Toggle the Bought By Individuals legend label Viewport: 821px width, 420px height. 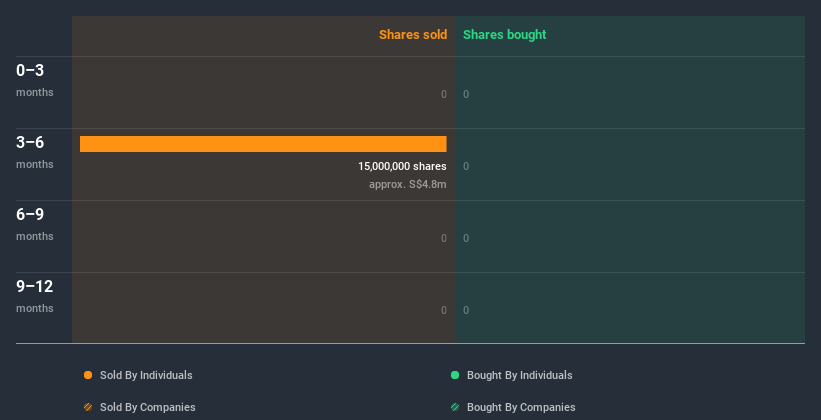tap(519, 375)
